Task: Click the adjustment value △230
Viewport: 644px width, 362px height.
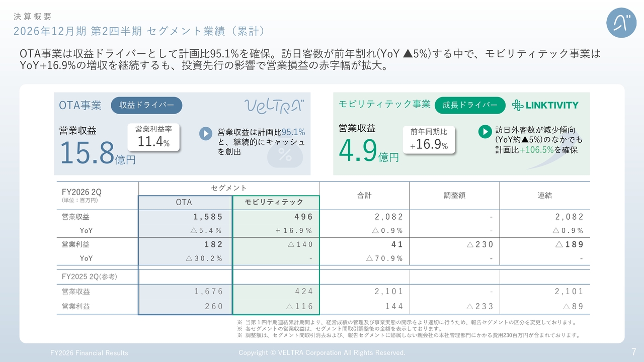Action: tap(480, 244)
